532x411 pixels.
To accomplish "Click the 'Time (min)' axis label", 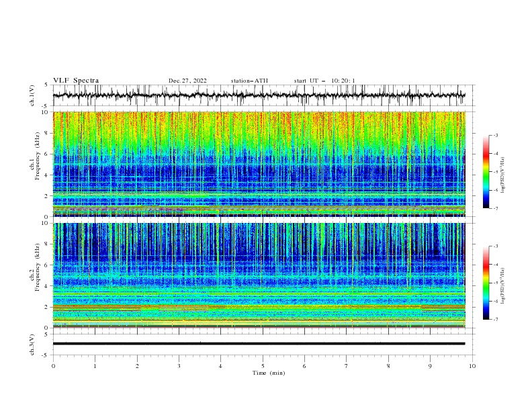I will tap(269, 373).
